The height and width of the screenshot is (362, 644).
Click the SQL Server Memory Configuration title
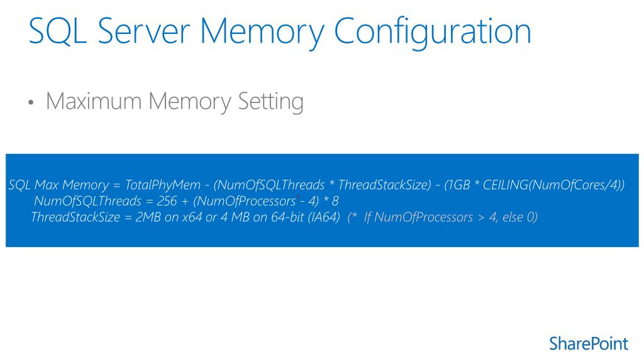[280, 32]
